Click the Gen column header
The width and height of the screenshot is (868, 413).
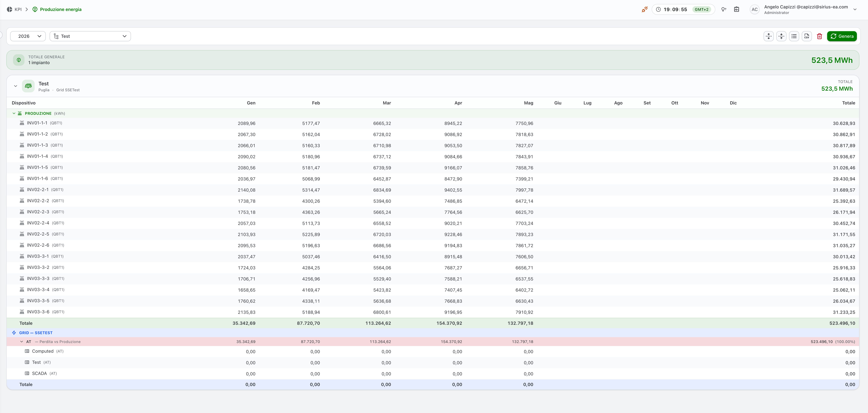tap(251, 103)
